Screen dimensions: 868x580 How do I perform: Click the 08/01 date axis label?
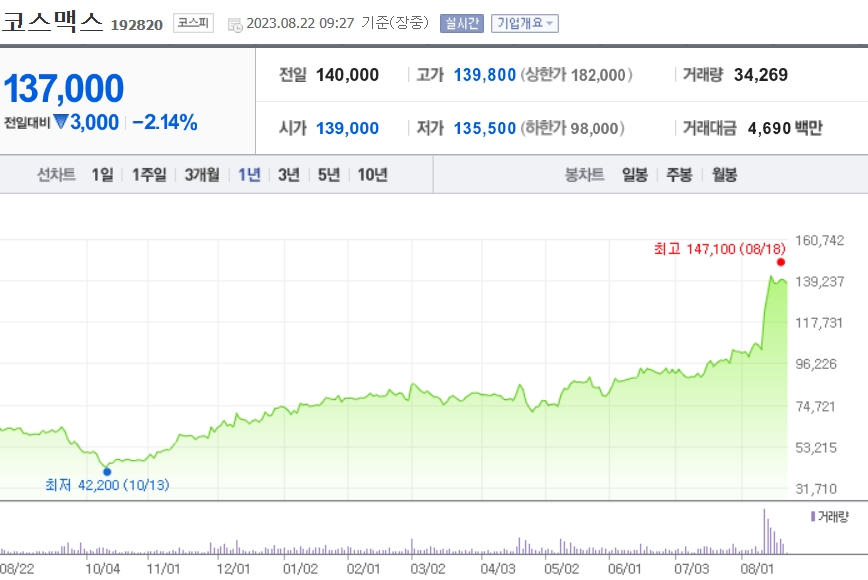pyautogui.click(x=757, y=569)
